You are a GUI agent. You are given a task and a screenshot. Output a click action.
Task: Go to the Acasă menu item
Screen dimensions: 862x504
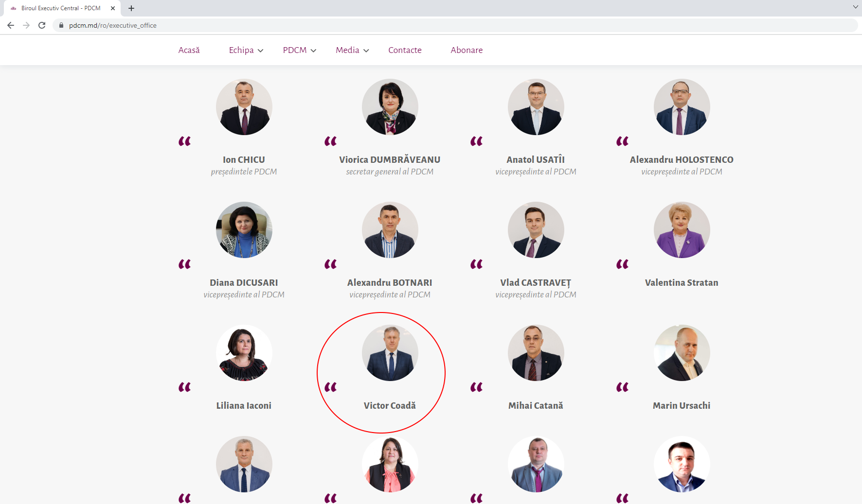pyautogui.click(x=189, y=50)
